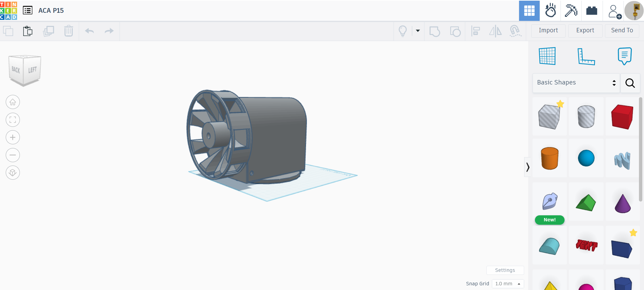This screenshot has width=644, height=290.
Task: Click the Import button
Action: pyautogui.click(x=548, y=30)
